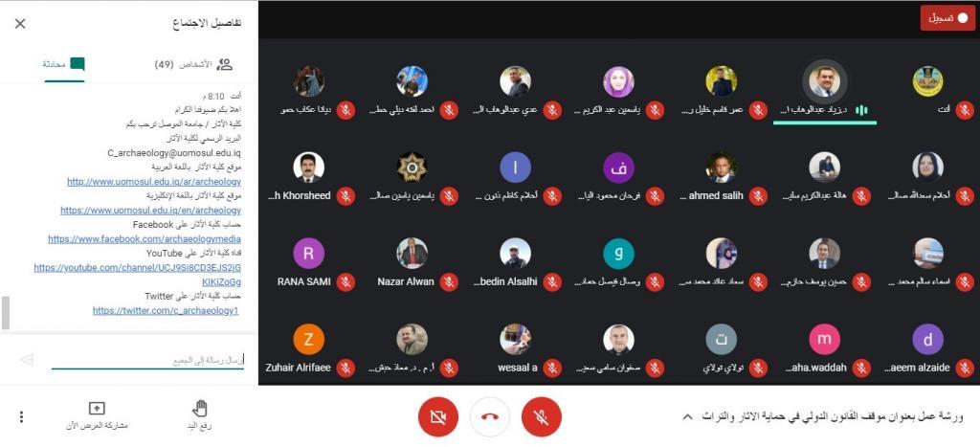The image size is (980, 447).
Task: Click the red hang up call button
Action: click(489, 416)
